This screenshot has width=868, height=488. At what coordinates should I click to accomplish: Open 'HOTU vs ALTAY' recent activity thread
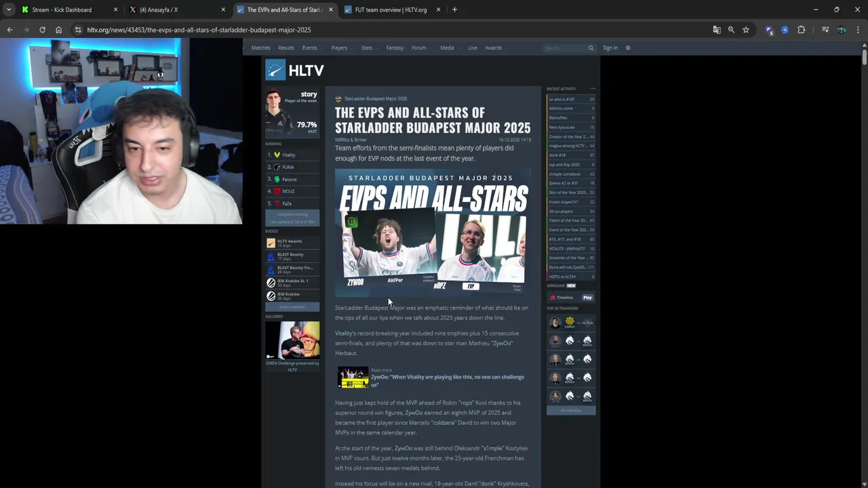point(571,277)
